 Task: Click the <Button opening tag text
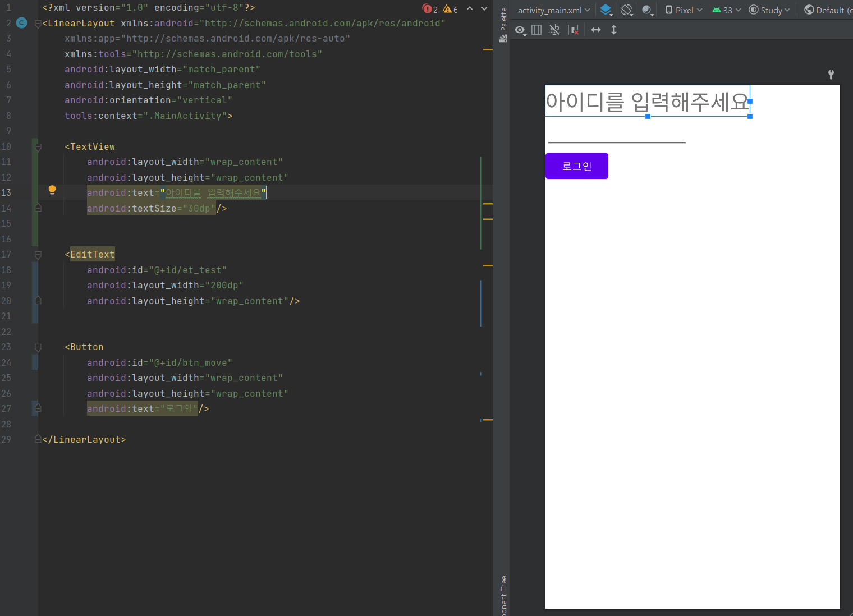tap(84, 347)
